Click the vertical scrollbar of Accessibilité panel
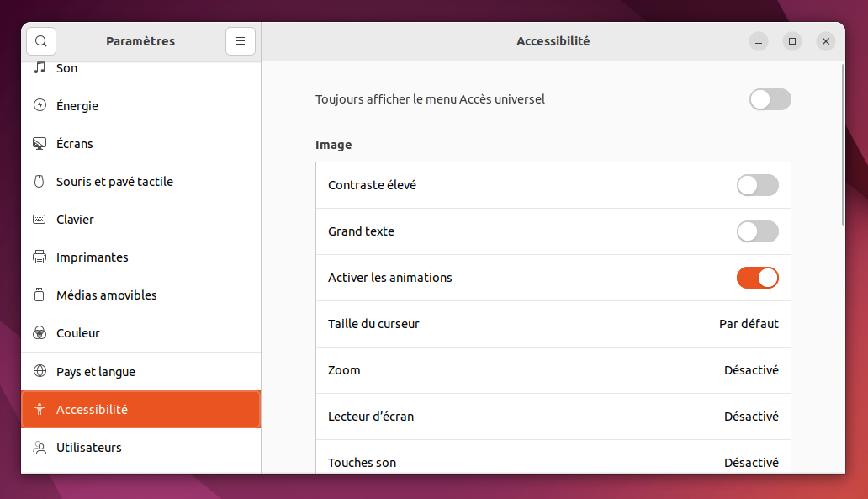This screenshot has width=868, height=499. click(843, 145)
